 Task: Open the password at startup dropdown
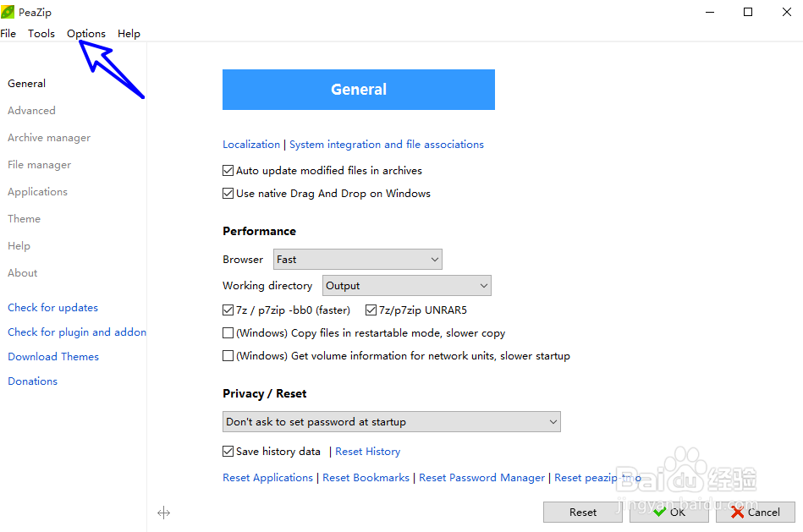[392, 422]
